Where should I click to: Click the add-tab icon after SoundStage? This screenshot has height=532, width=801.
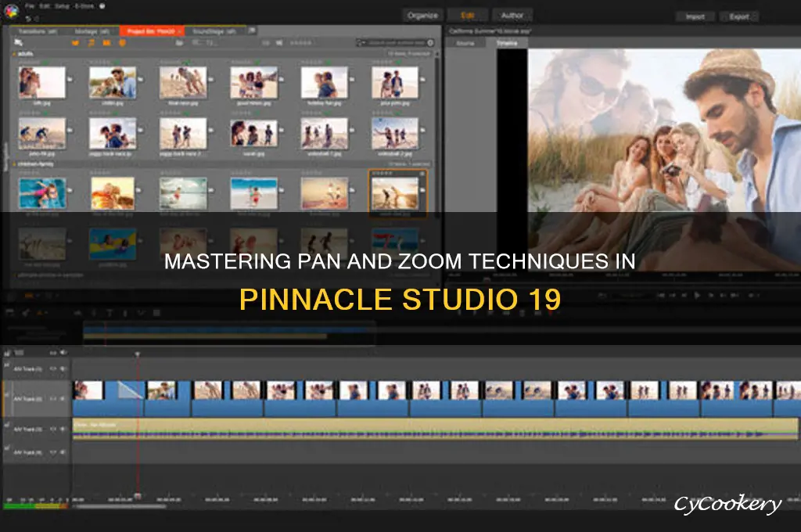[x=252, y=31]
